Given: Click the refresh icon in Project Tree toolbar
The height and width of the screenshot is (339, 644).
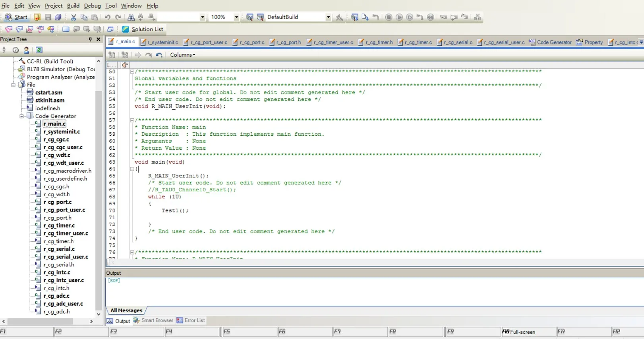Looking at the screenshot, I should [x=39, y=50].
